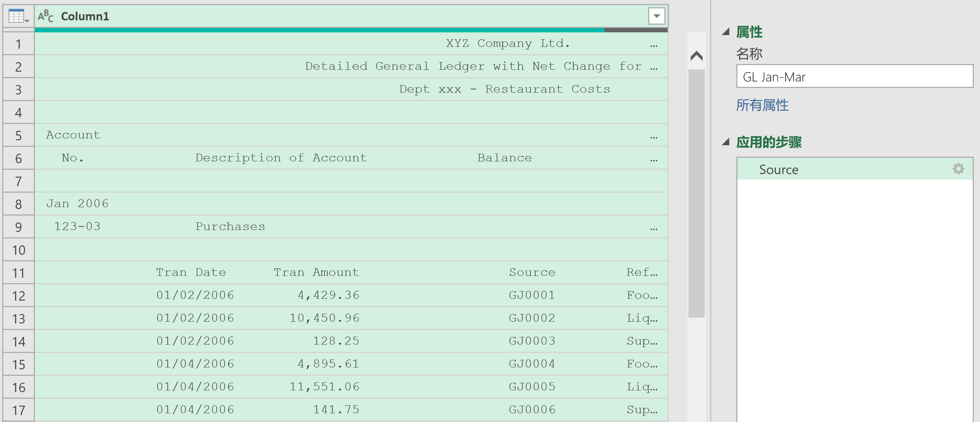Select the Jan 2006 cell

point(78,204)
